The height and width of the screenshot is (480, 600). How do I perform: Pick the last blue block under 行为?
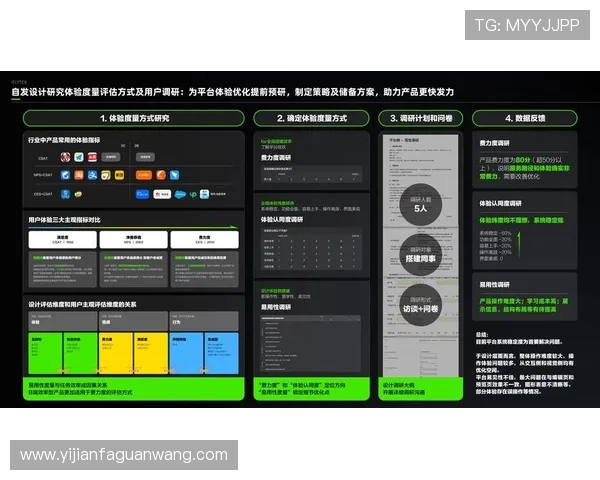(222, 353)
